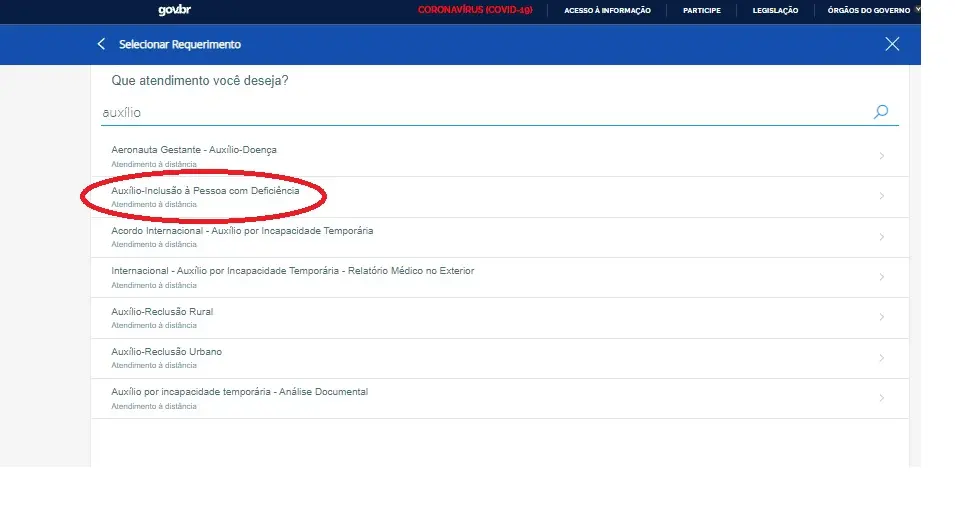Open Acesso à Informação menu item
Viewport: 955px width, 517px height.
(x=607, y=10)
